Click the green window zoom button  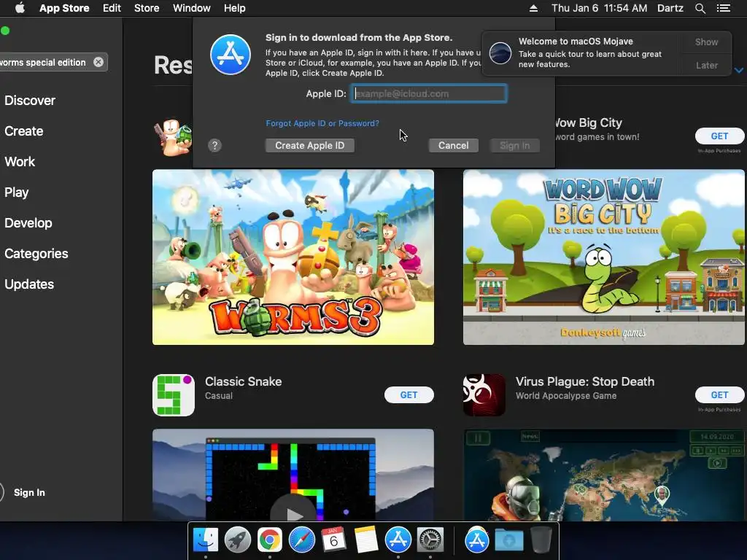[5, 31]
